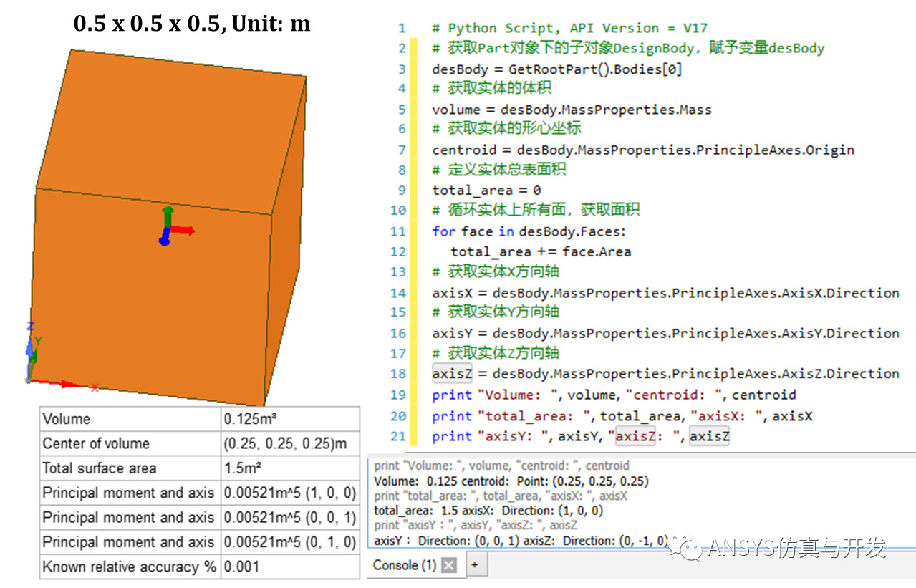The height and width of the screenshot is (588, 916).
Task: Add a new console tab with plus
Action: pos(474,566)
